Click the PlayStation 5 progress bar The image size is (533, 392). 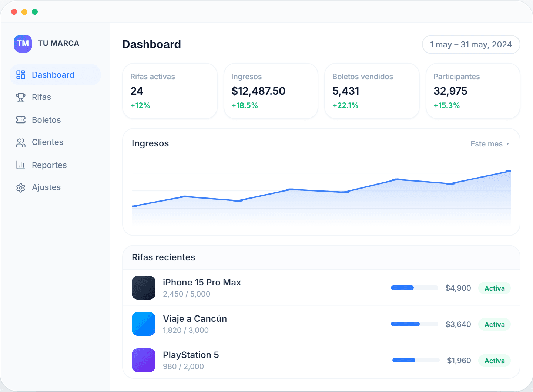pos(416,360)
